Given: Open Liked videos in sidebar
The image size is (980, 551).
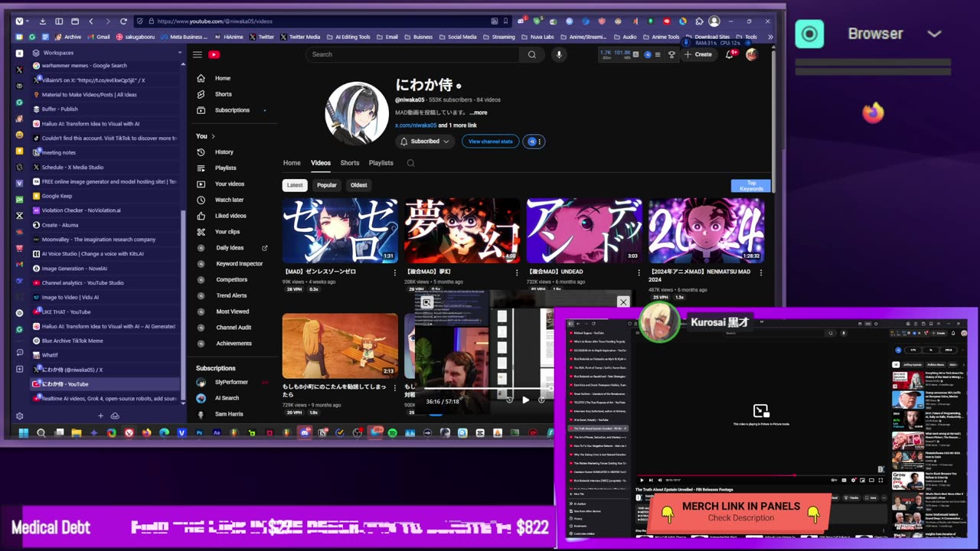Looking at the screenshot, I should pyautogui.click(x=230, y=216).
